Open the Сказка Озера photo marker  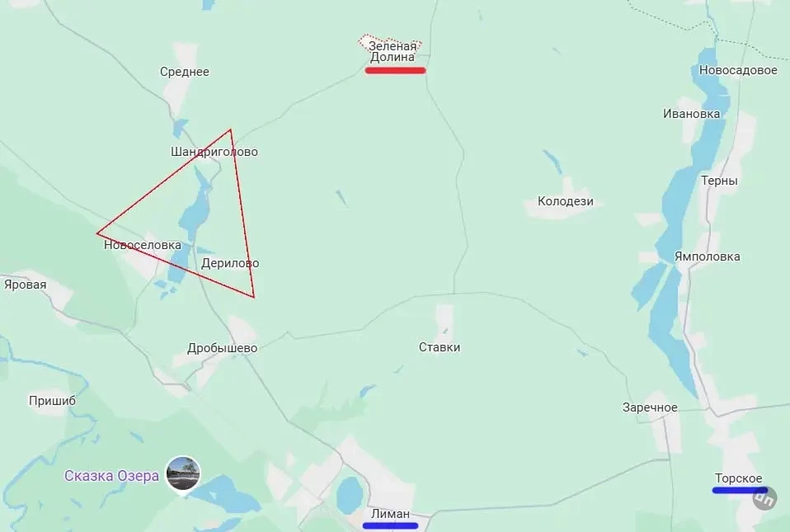(x=183, y=474)
